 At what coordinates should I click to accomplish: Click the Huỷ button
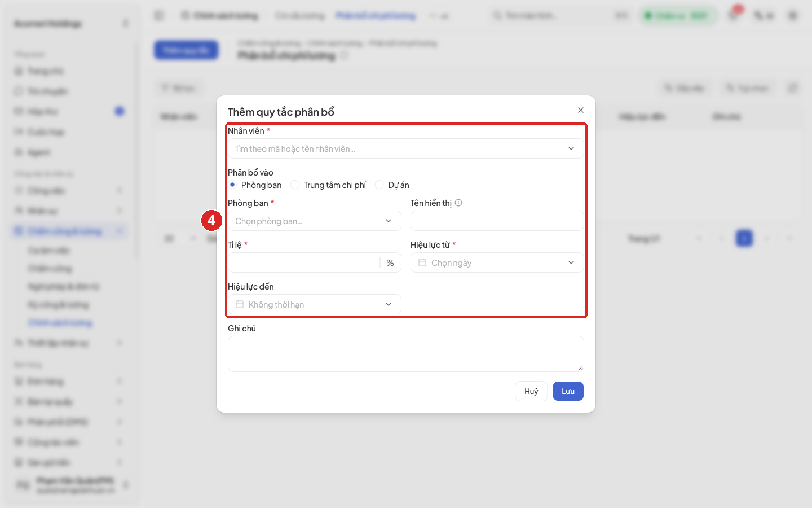(531, 391)
